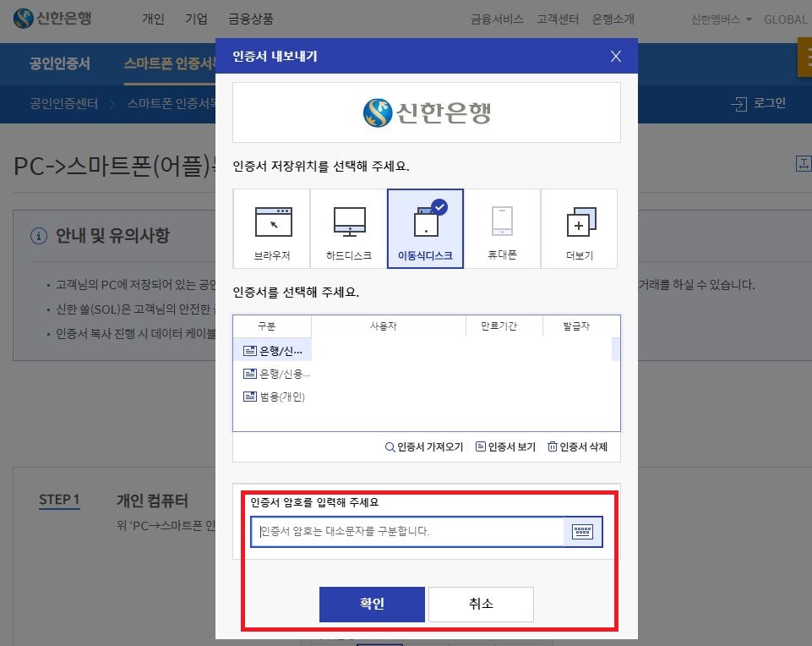Click the STEP 1 label

click(59, 500)
